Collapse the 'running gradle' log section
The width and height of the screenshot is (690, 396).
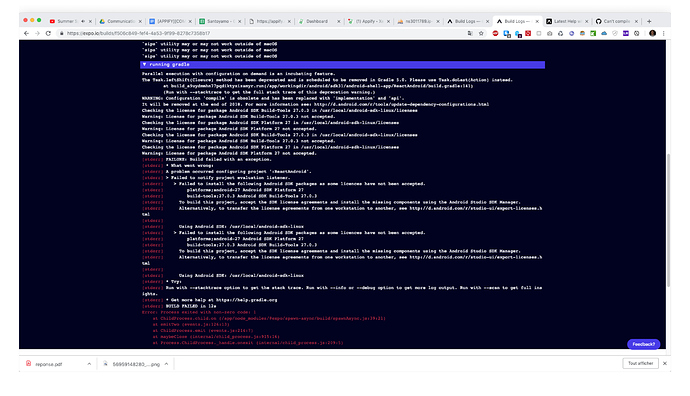[144, 65]
